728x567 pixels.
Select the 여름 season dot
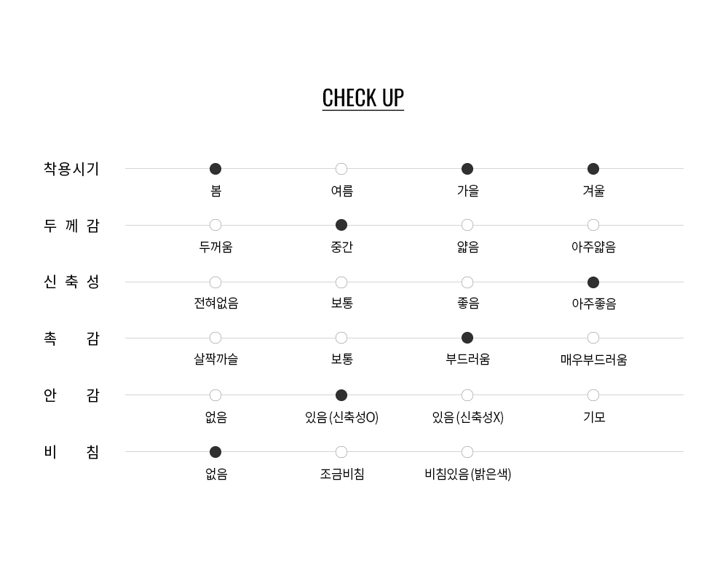point(341,169)
